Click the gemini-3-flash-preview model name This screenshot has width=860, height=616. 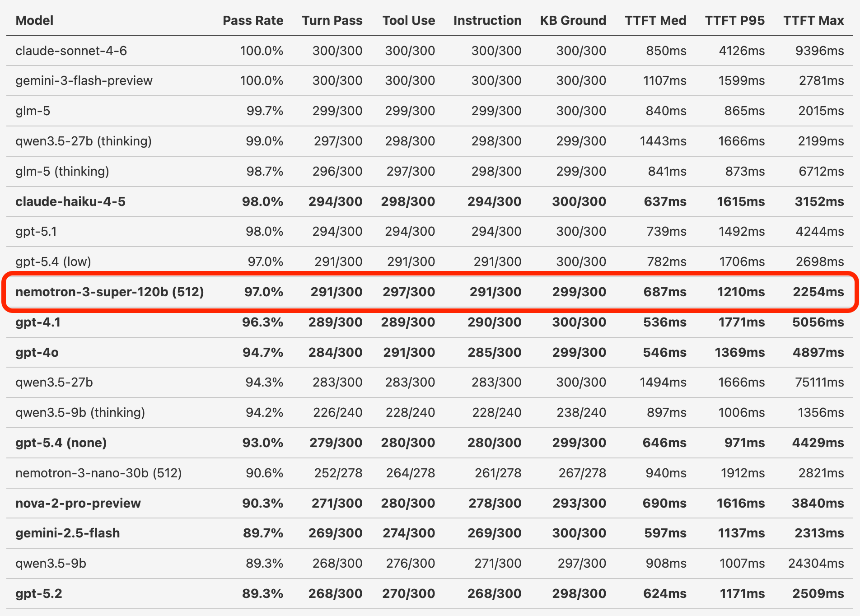point(84,80)
